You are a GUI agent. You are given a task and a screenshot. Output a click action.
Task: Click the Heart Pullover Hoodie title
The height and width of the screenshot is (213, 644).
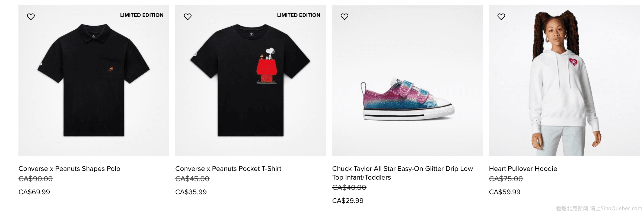click(x=523, y=169)
